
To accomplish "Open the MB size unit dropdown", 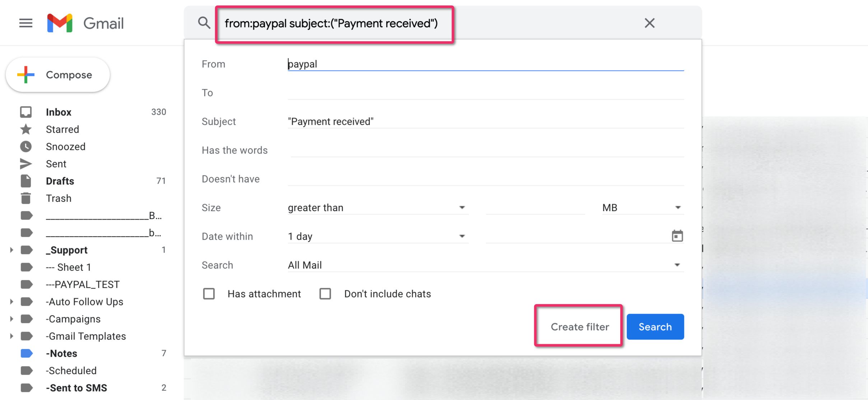I will coord(643,208).
